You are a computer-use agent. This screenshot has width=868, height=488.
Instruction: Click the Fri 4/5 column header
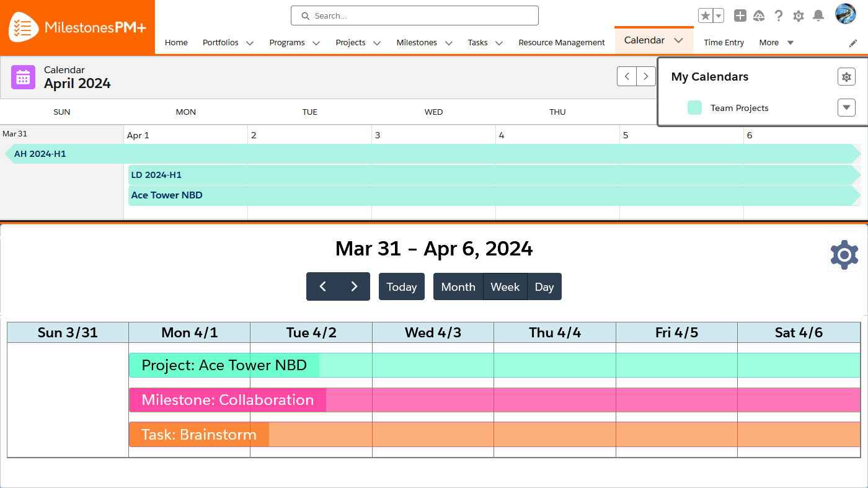(x=676, y=332)
